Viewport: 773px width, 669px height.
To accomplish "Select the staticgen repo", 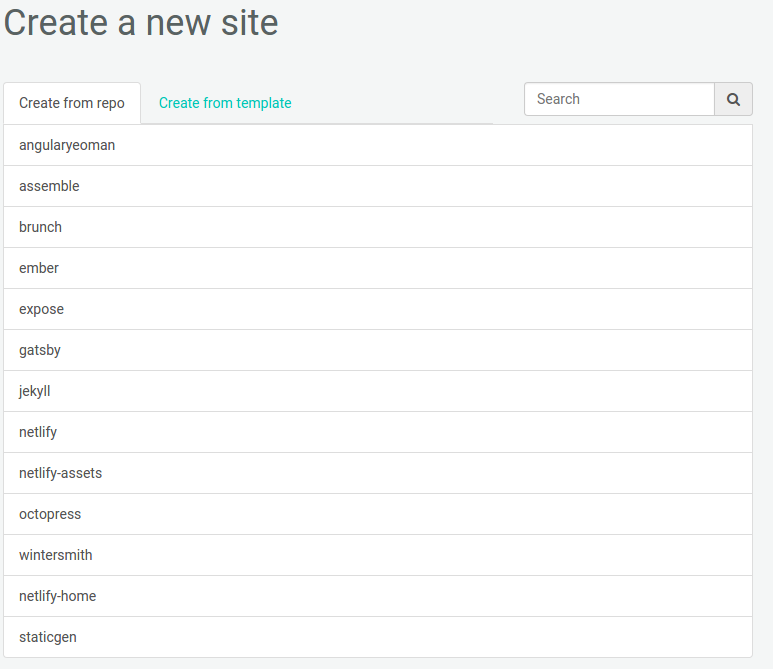I will click(x=378, y=636).
